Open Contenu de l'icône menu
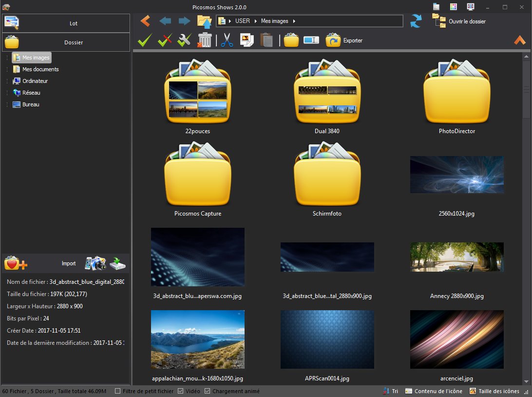This screenshot has width=532, height=397. point(434,391)
